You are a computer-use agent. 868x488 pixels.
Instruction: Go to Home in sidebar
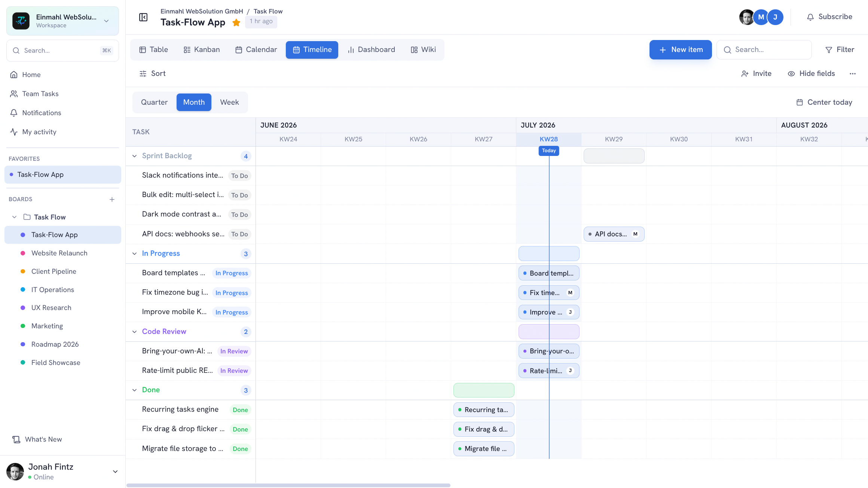tap(63, 75)
